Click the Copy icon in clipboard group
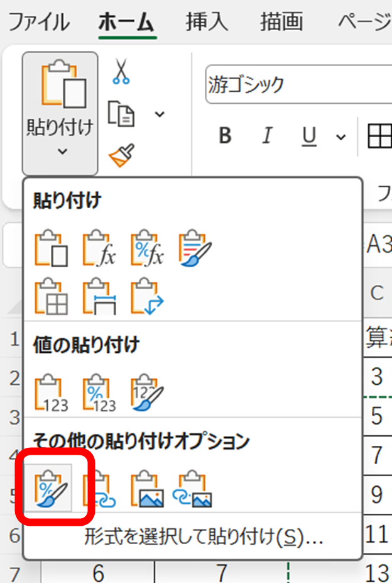This screenshot has width=392, height=583. tap(121, 113)
